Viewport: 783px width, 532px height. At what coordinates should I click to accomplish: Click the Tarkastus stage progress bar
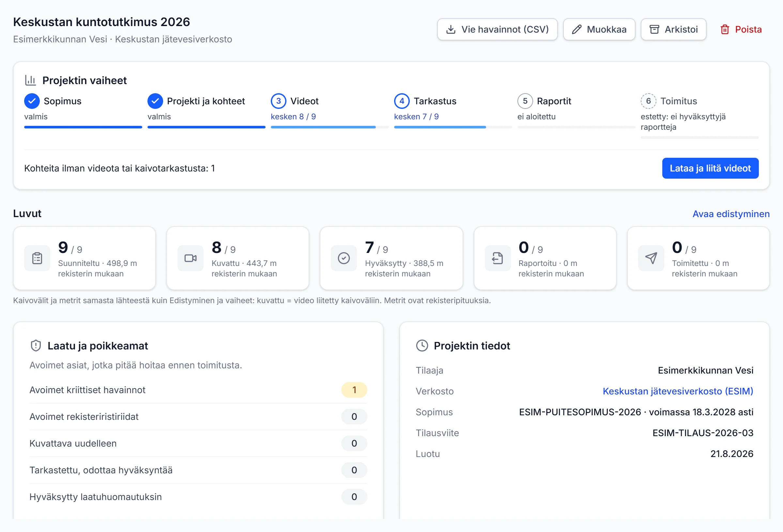(x=453, y=127)
